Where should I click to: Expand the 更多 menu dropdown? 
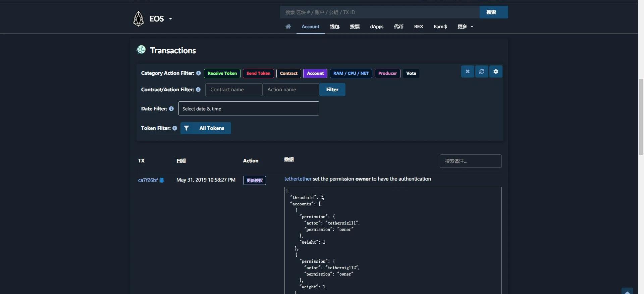point(465,27)
